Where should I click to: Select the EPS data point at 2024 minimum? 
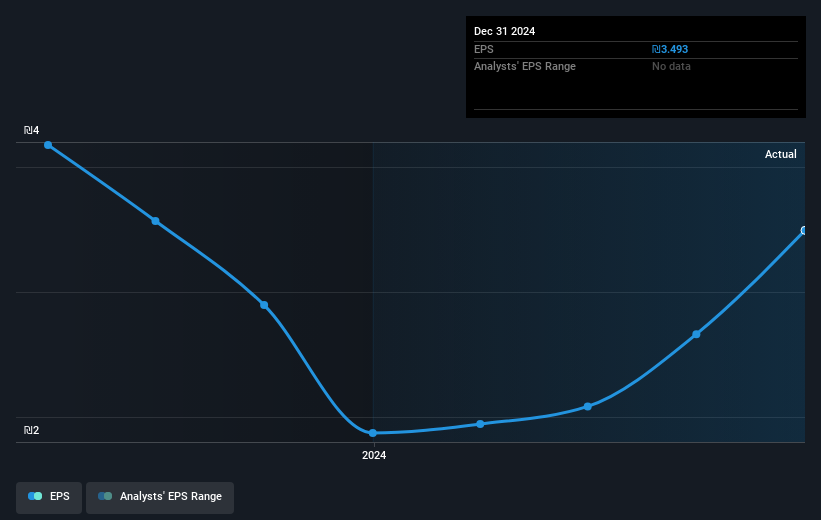click(373, 433)
